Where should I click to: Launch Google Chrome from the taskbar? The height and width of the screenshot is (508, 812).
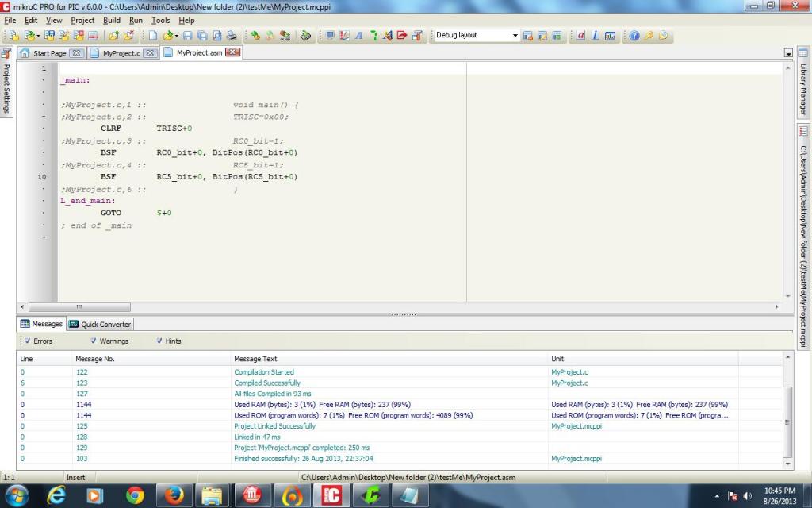(135, 495)
